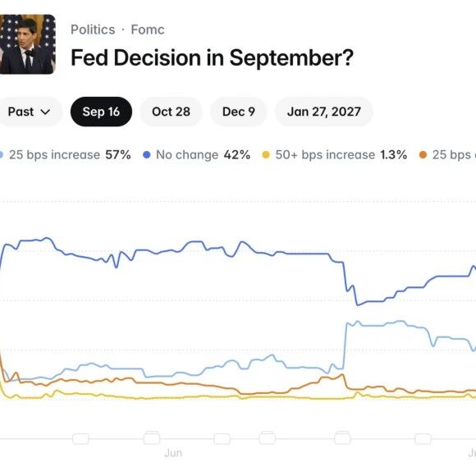Click the yellow dot for 50+ bps increase
Image resolution: width=476 pixels, height=476 pixels.
[x=266, y=155]
